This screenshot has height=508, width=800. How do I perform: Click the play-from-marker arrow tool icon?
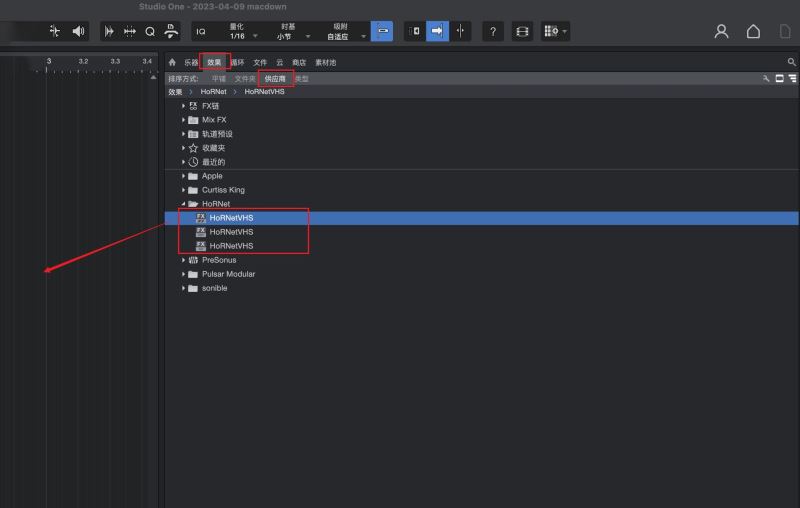tap(109, 31)
